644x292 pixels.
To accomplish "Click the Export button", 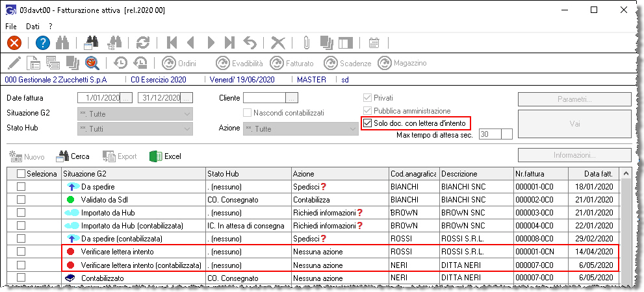I will (120, 156).
